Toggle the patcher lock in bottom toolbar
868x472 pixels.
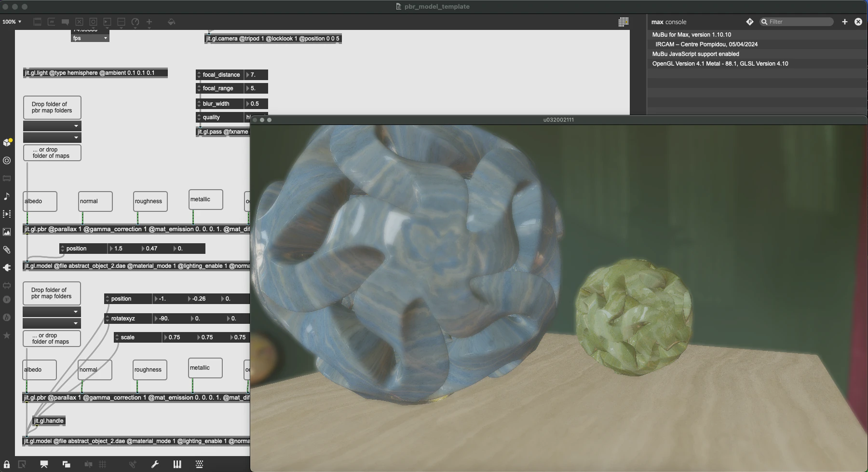pos(7,464)
